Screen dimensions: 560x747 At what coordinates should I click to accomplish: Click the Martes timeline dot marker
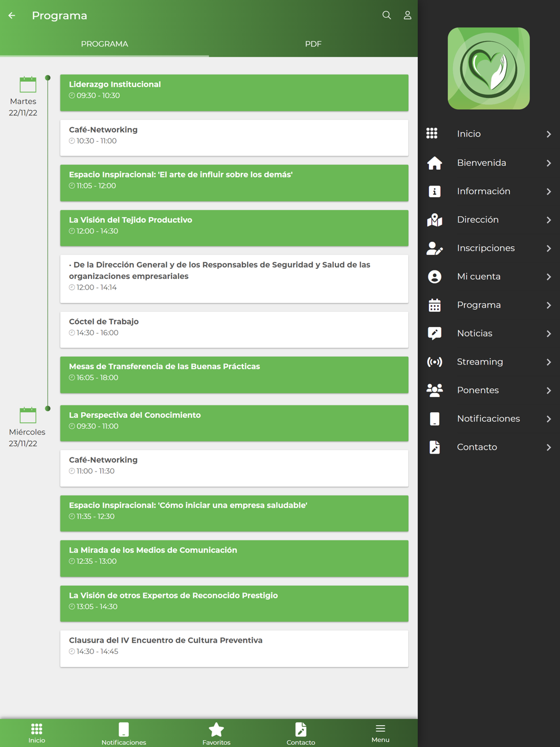point(48,78)
